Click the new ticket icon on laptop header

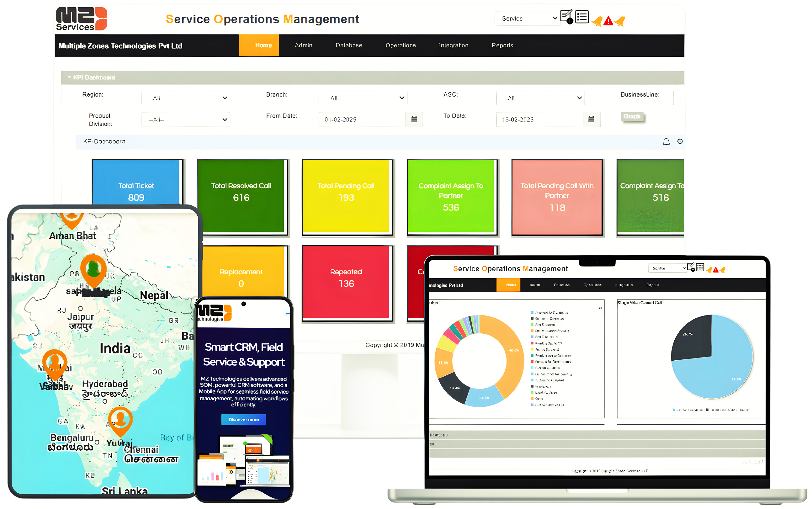coord(691,267)
